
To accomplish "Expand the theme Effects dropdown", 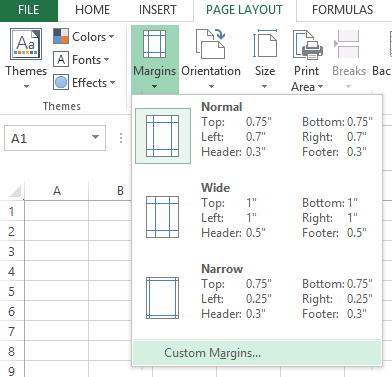I will (x=84, y=83).
